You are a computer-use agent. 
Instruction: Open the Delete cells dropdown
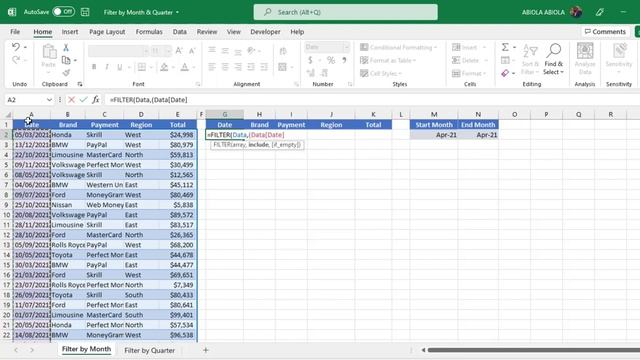click(470, 60)
